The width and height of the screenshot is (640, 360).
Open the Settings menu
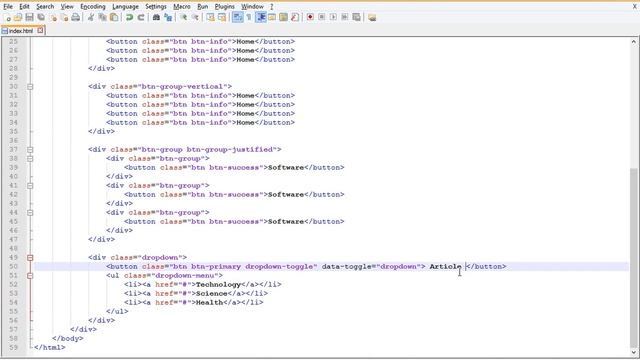pyautogui.click(x=156, y=7)
